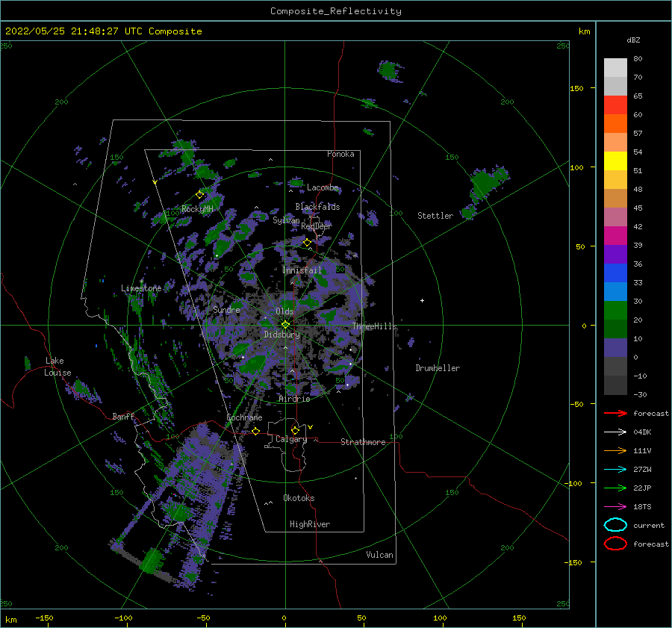Click the cyan current ellipse icon
Screen dimensions: 672x628
615,525
